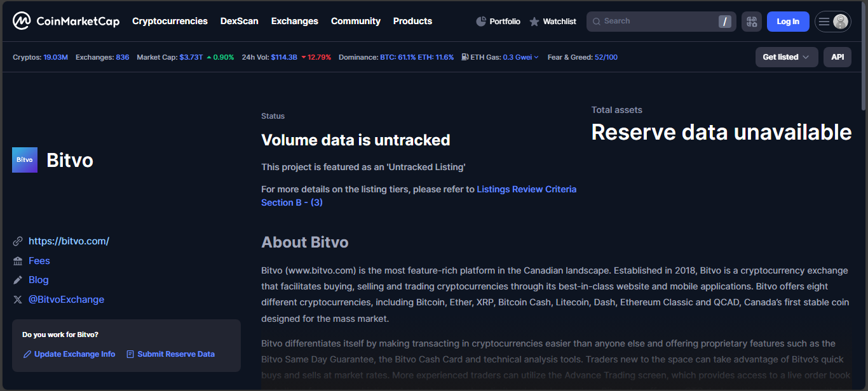868x391 pixels.
Task: Open the Community menu
Action: 356,21
